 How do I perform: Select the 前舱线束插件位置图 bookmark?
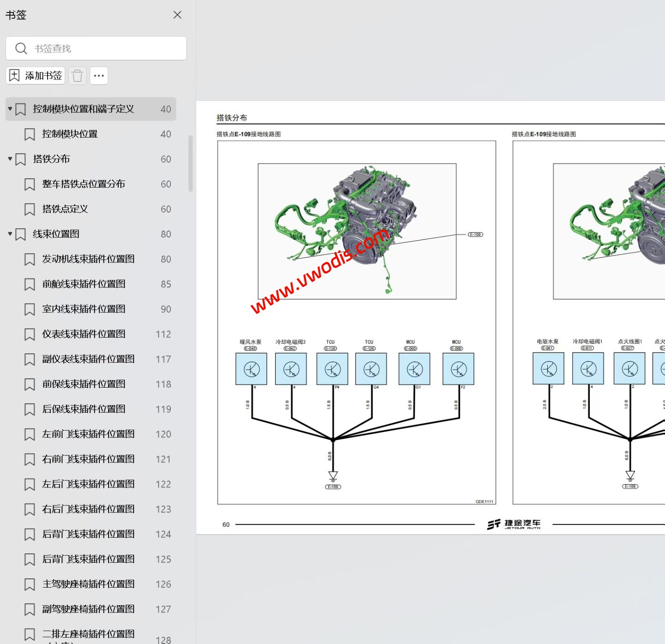coord(84,284)
